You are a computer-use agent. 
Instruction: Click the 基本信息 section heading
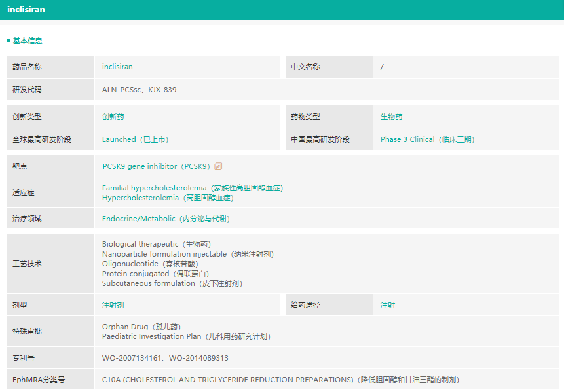28,41
